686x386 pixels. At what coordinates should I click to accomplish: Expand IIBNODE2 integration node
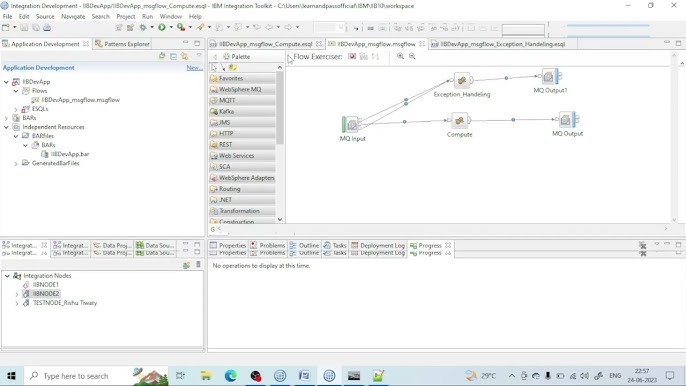[x=17, y=294]
